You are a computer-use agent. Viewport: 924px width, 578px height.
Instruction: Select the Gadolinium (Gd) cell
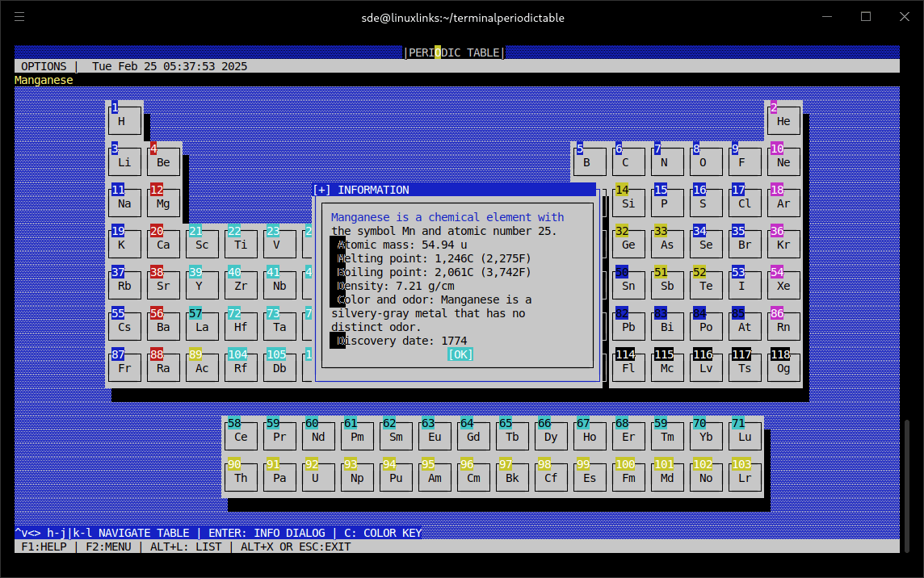tap(473, 437)
